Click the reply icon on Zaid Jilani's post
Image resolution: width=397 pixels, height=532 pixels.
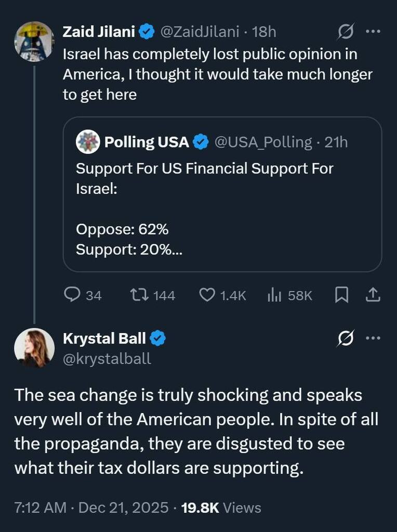pyautogui.click(x=71, y=295)
